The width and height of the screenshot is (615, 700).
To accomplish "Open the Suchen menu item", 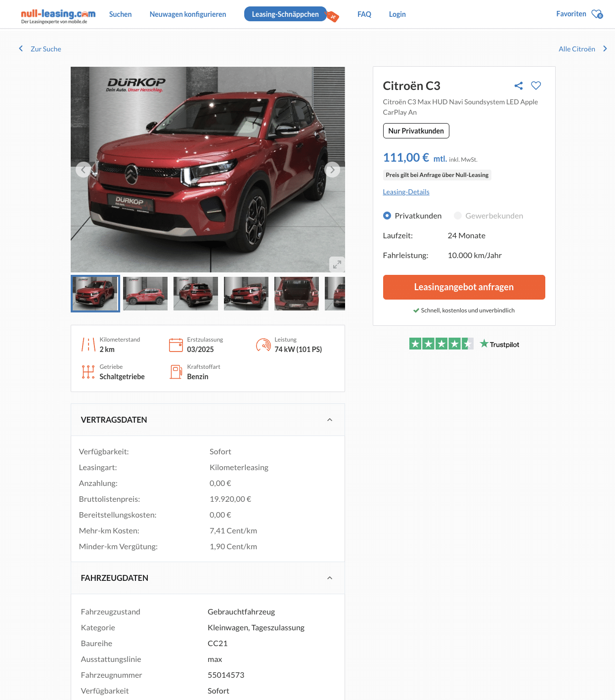I will click(x=120, y=14).
